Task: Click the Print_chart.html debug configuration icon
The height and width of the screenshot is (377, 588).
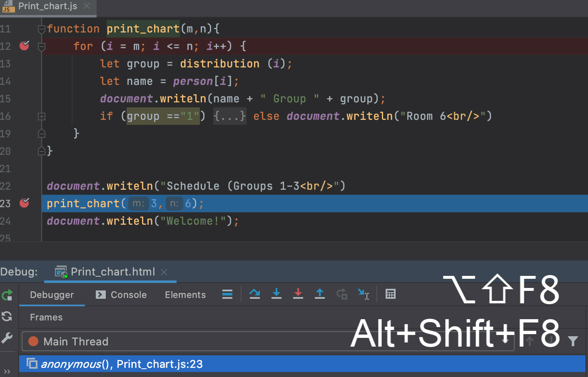Action: point(61,272)
